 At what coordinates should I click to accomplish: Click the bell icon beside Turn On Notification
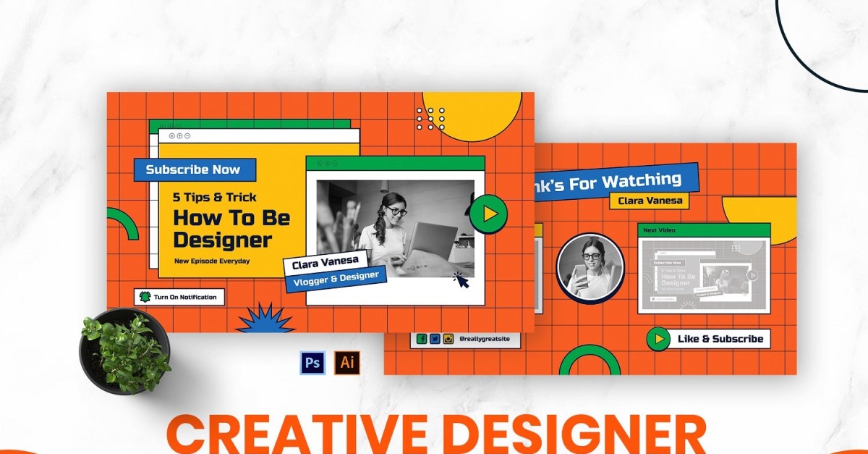pyautogui.click(x=145, y=297)
